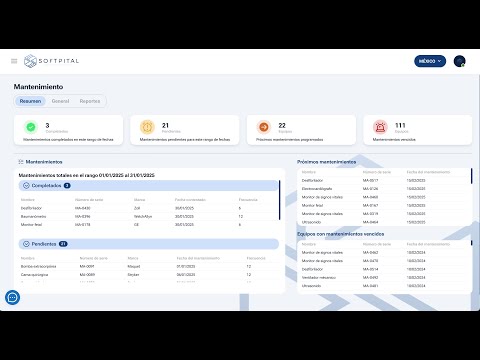Click the Próximos mantenimientos heading

[327, 162]
